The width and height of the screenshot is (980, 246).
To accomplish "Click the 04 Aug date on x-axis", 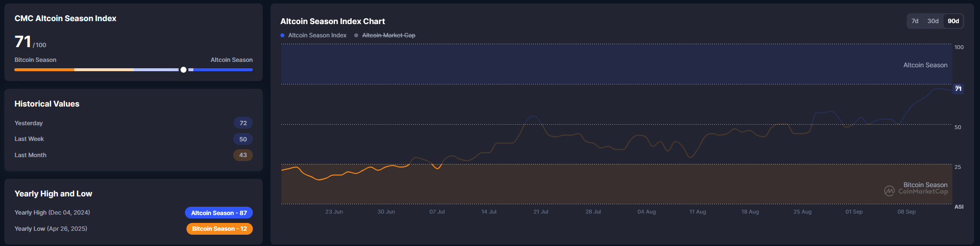I will coord(646,212).
